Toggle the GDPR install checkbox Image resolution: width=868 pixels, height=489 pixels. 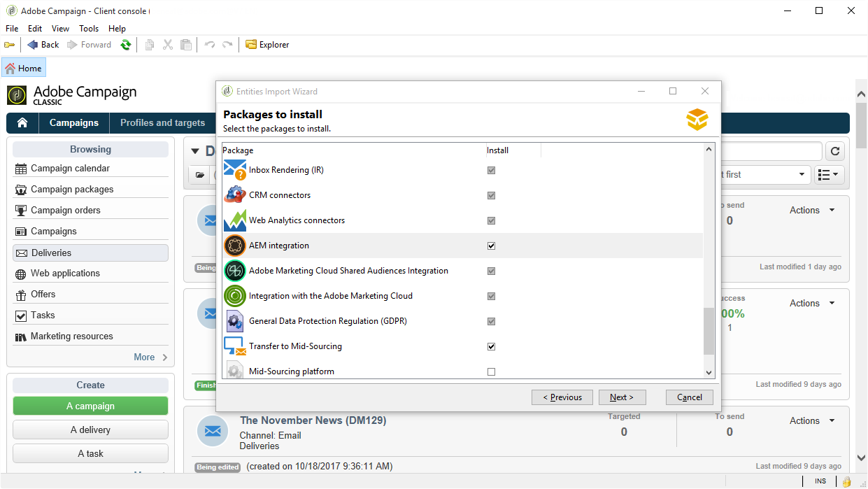click(491, 321)
